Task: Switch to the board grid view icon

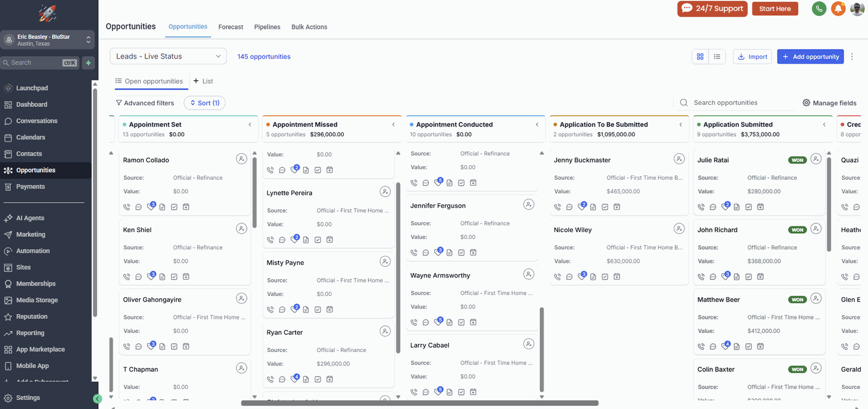Action: pos(700,56)
